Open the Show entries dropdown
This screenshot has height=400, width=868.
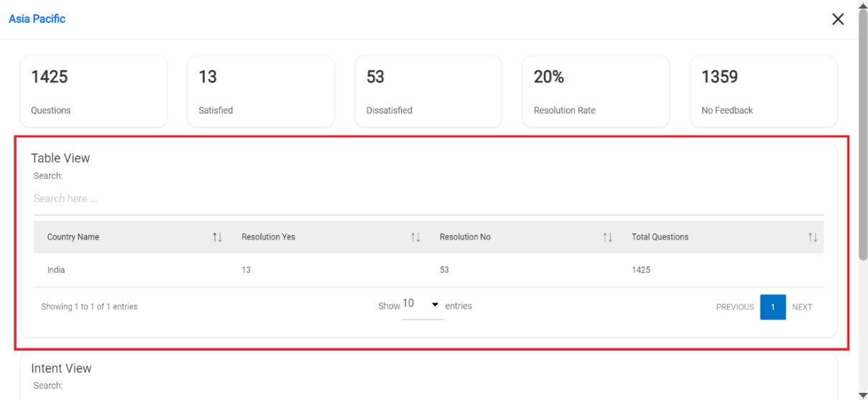pos(423,305)
